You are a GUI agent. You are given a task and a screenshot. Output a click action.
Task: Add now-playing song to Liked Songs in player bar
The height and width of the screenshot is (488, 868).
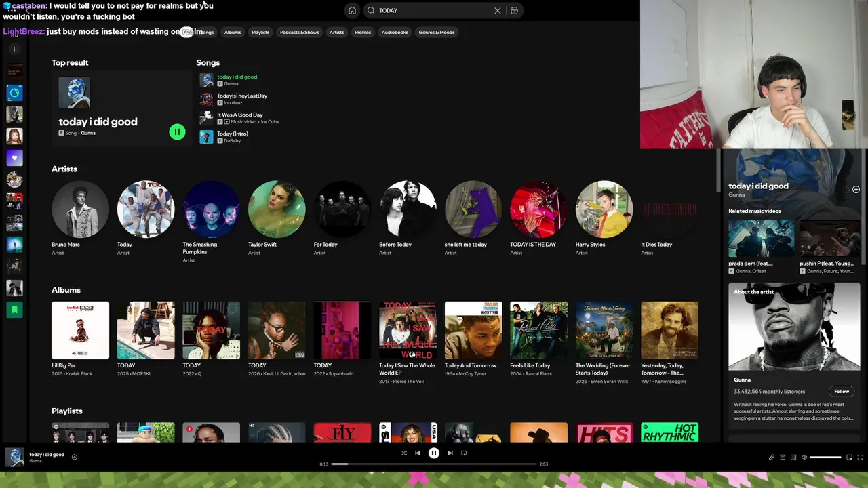(x=75, y=457)
